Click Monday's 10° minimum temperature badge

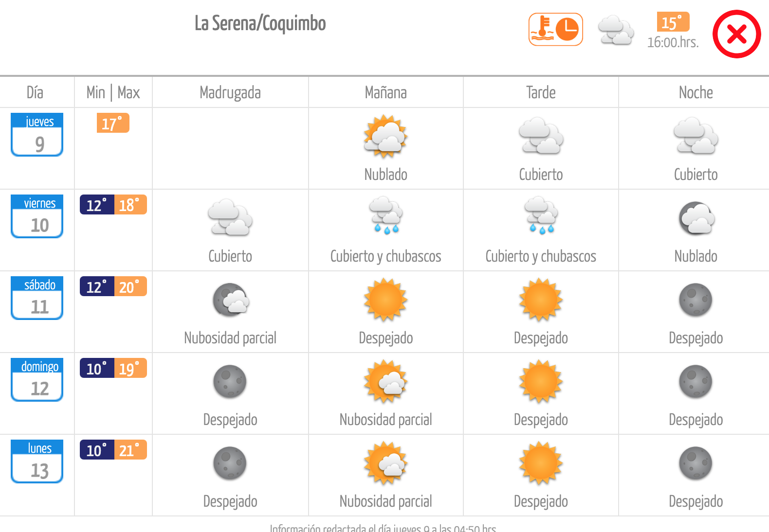click(x=97, y=450)
